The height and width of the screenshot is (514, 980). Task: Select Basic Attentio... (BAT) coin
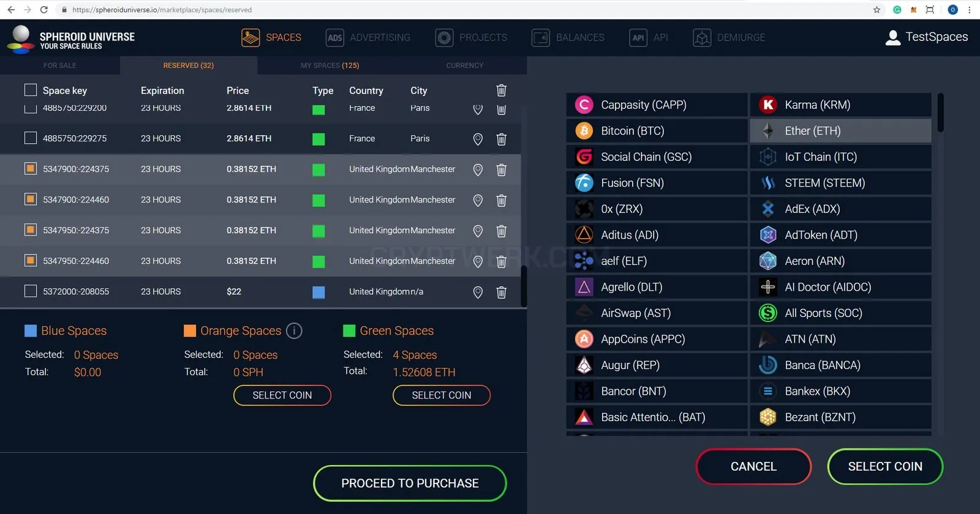pos(657,417)
